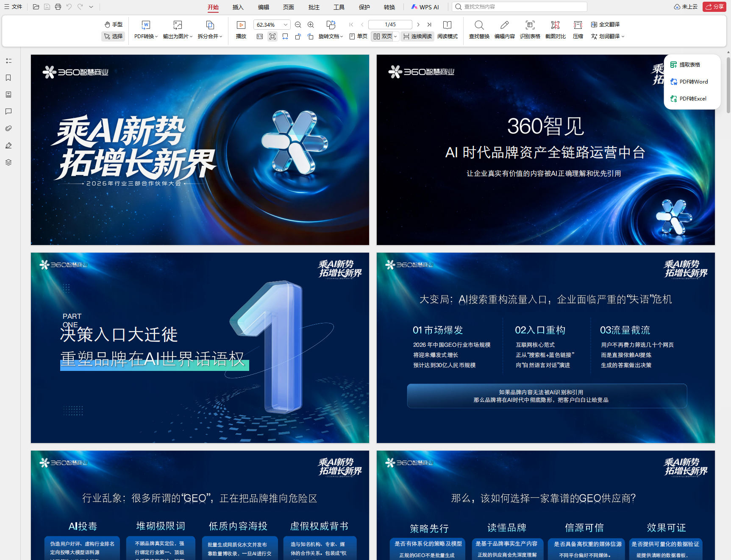Toggle fit page view icon
Image resolution: width=731 pixels, height=560 pixels.
click(x=272, y=36)
